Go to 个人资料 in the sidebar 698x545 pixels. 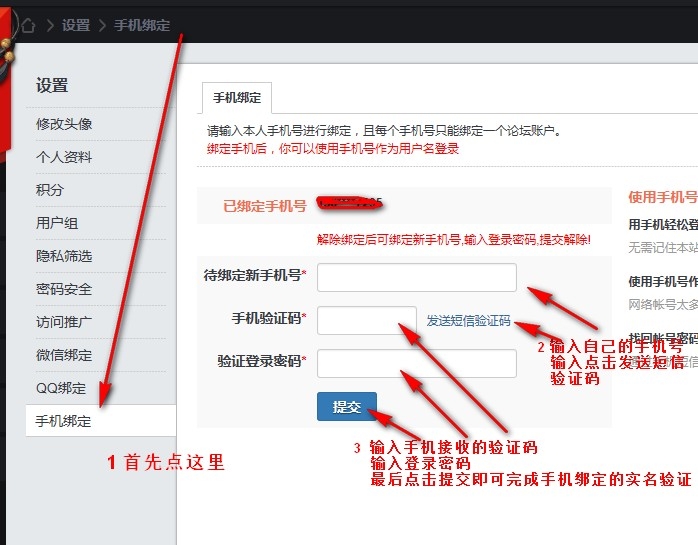click(x=64, y=157)
